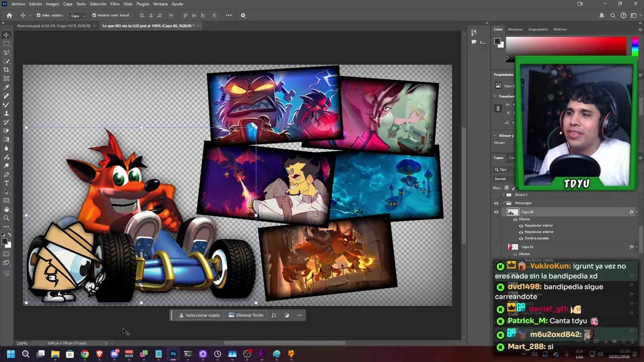
Task: Select the Rectangle shape tool
Action: 7,201
